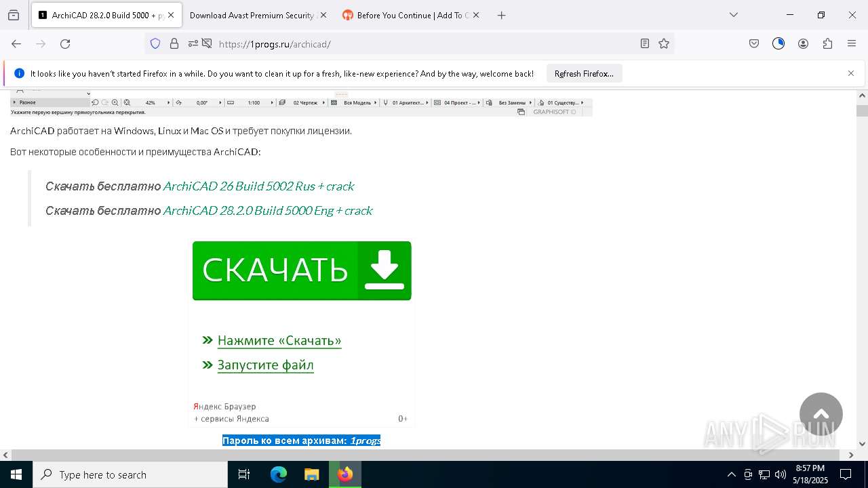This screenshot has height=488, width=868.
Task: Click the green СКАЧАТЬ download button
Action: 302,270
